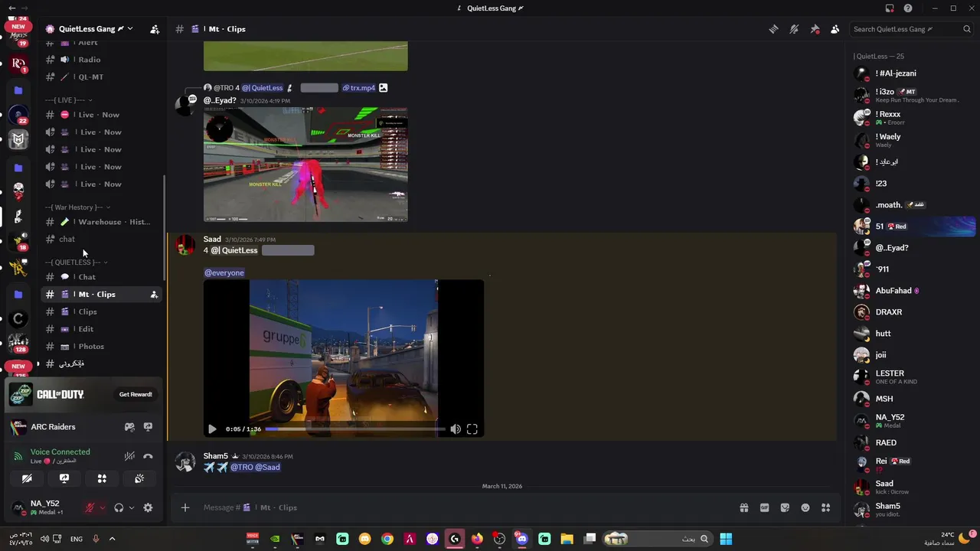The image size is (980, 551).
Task: Collapse the QUIETLESS category
Action: (76, 262)
